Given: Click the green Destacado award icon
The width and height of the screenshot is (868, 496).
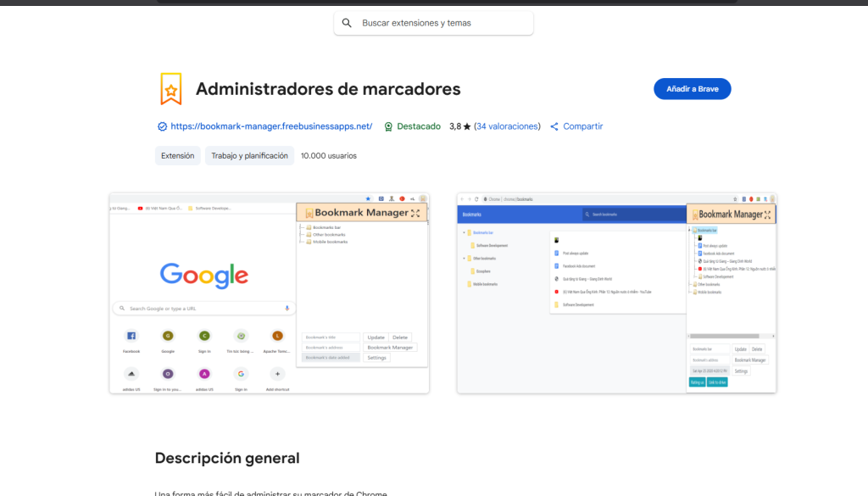Looking at the screenshot, I should click(388, 126).
